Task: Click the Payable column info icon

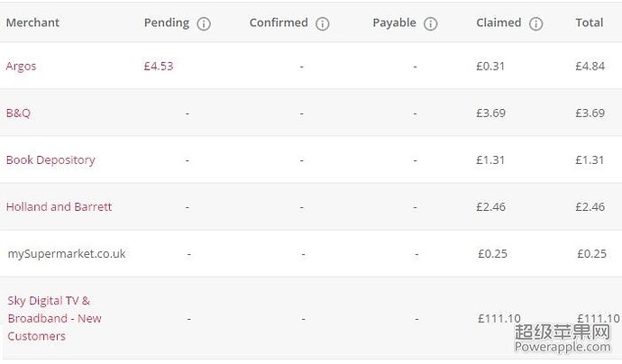Action: click(x=430, y=23)
